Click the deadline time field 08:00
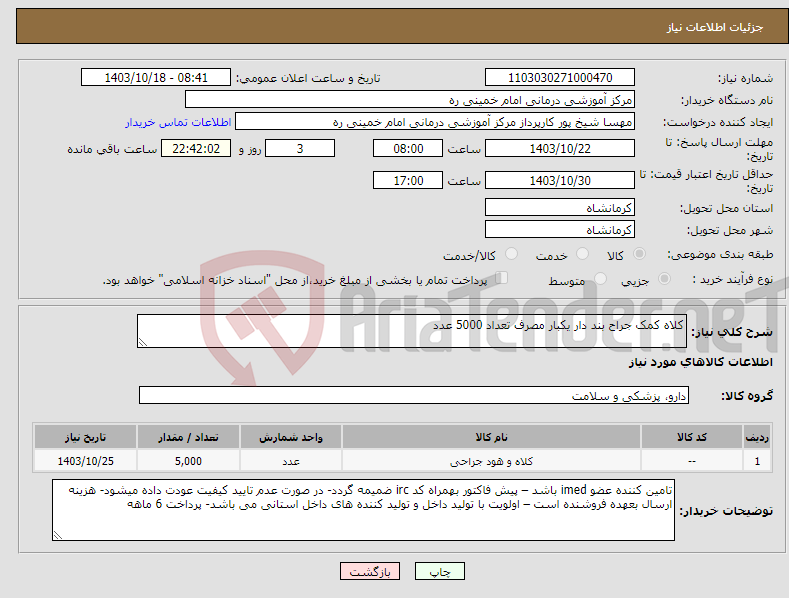Viewport: 789px width, 598px height. (x=408, y=148)
